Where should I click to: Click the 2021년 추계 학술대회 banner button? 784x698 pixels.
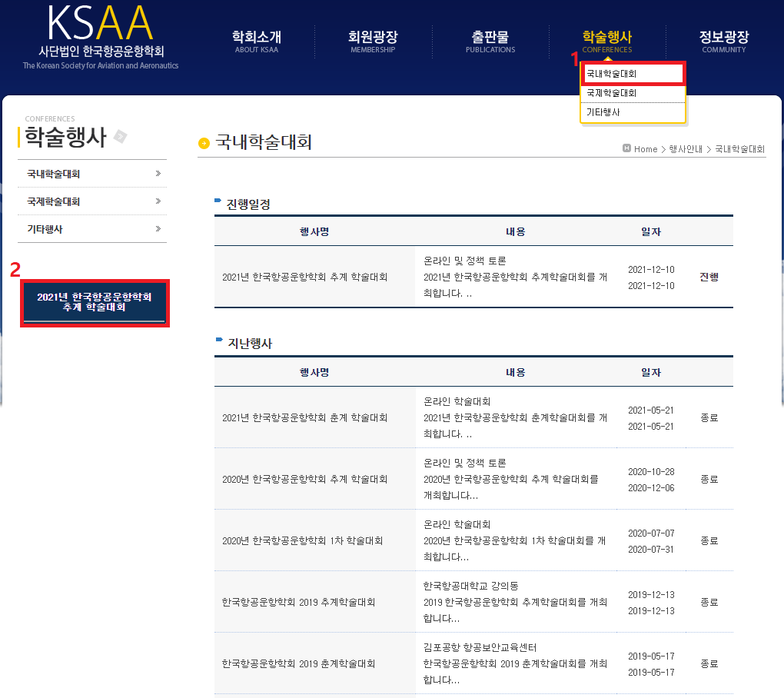click(95, 303)
